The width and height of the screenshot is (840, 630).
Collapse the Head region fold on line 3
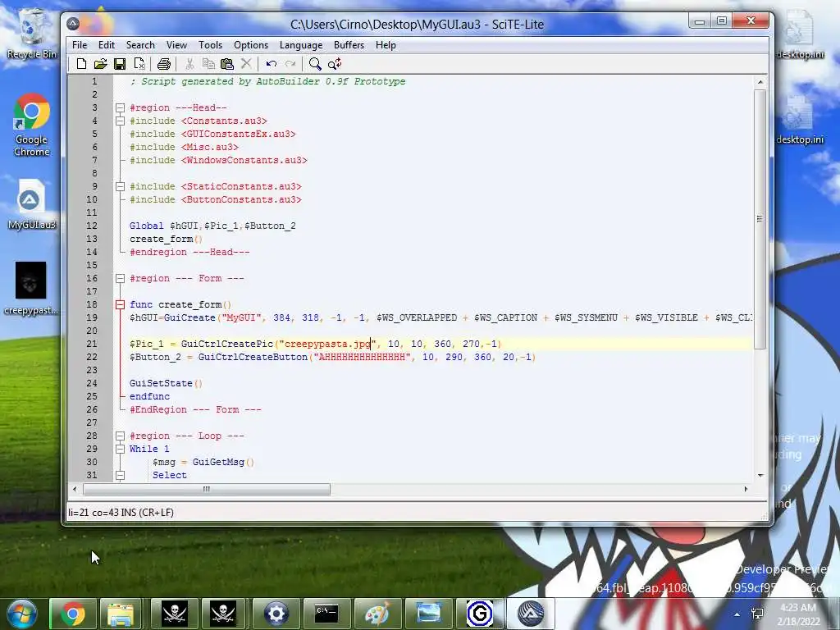(x=120, y=107)
